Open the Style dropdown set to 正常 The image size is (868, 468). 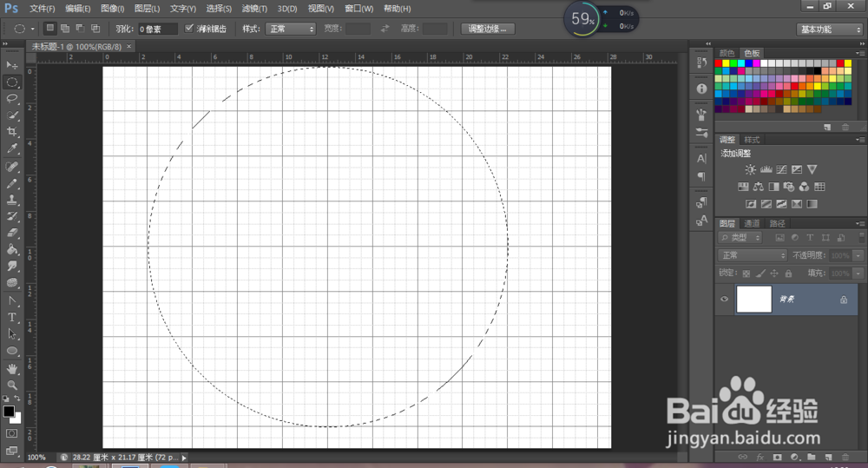tap(291, 29)
